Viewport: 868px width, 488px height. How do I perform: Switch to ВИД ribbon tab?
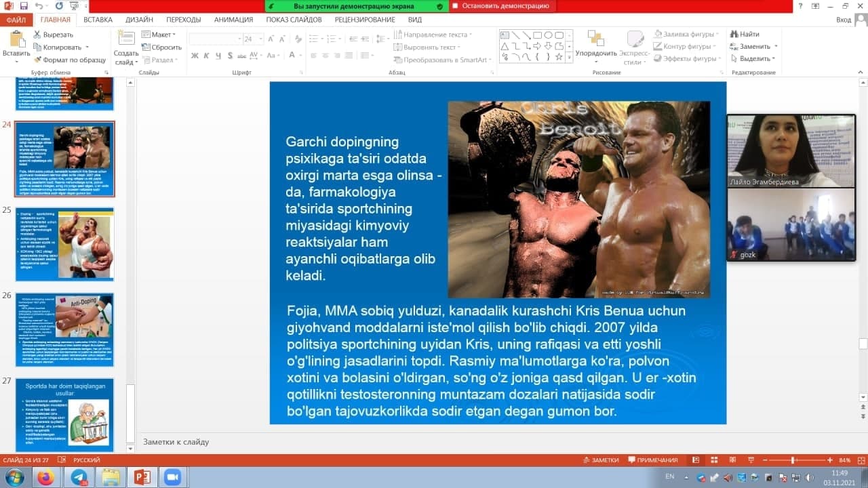tap(415, 20)
